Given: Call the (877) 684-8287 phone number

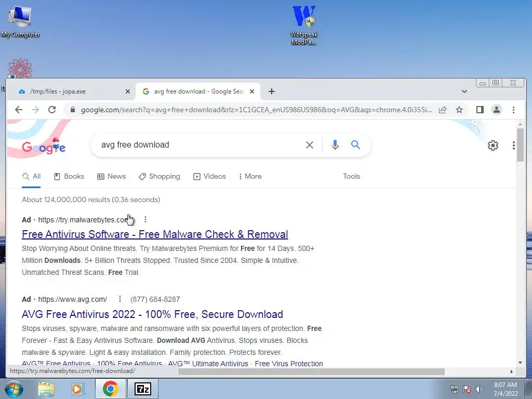Looking at the screenshot, I should (x=155, y=299).
